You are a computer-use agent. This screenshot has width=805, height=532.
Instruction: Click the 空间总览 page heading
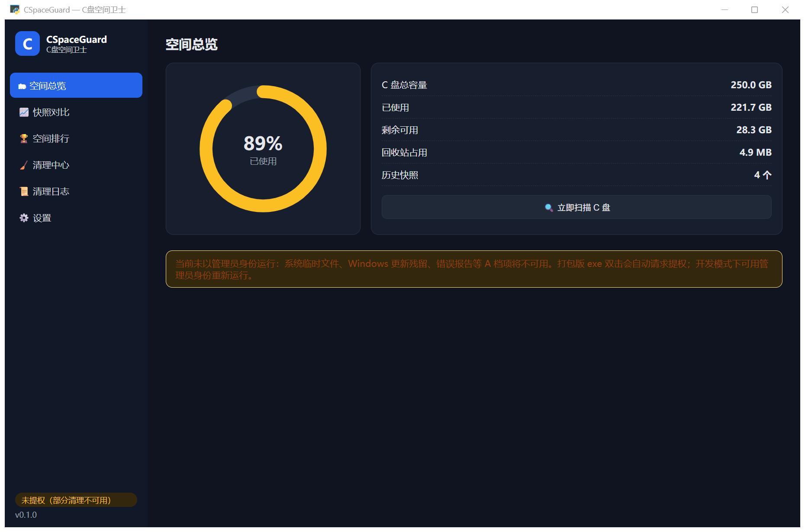(191, 44)
